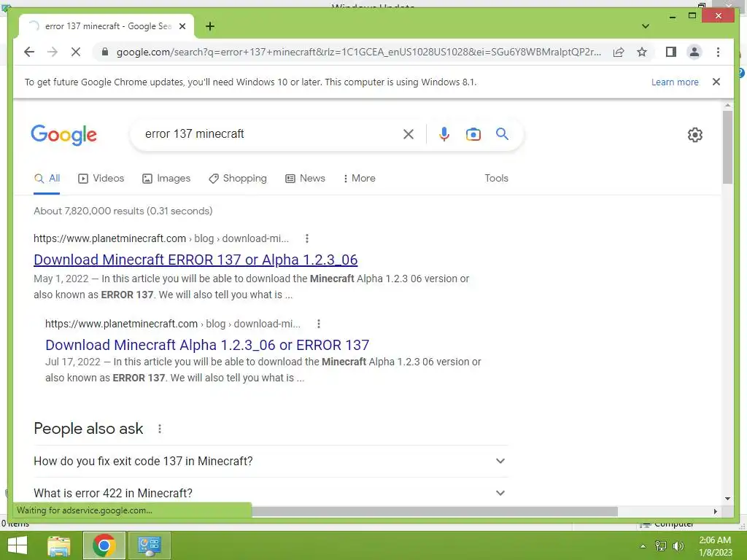Image resolution: width=747 pixels, height=560 pixels.
Task: Open the Chrome profile avatar menu
Action: point(694,52)
